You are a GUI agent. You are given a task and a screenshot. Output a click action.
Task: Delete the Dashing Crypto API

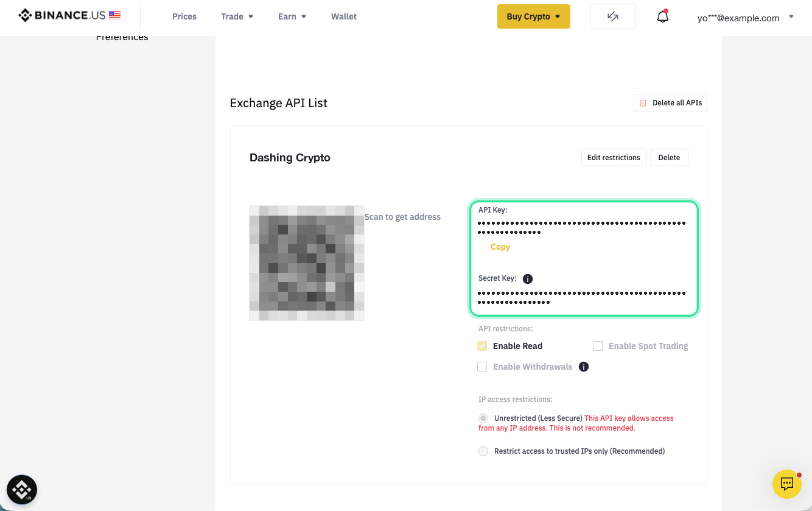point(669,157)
